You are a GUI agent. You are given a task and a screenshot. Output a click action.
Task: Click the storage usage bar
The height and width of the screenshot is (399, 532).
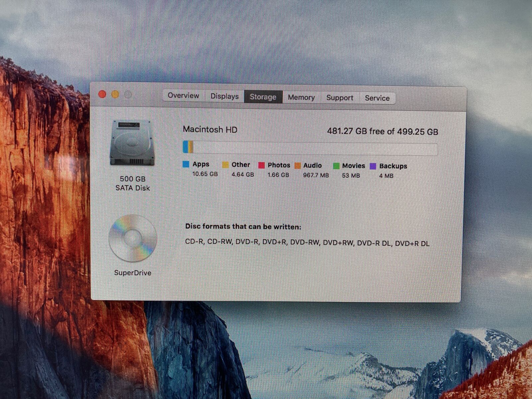pyautogui.click(x=310, y=148)
